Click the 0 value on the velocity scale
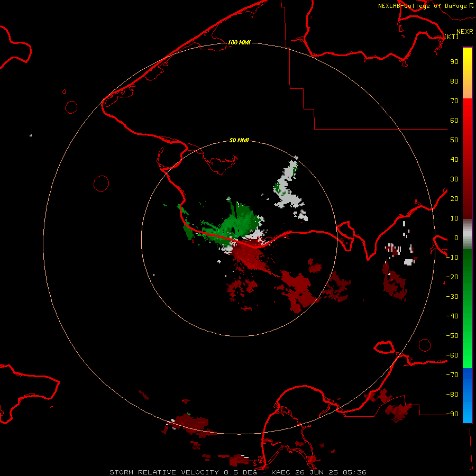This screenshot has width=476, height=476. pos(456,237)
